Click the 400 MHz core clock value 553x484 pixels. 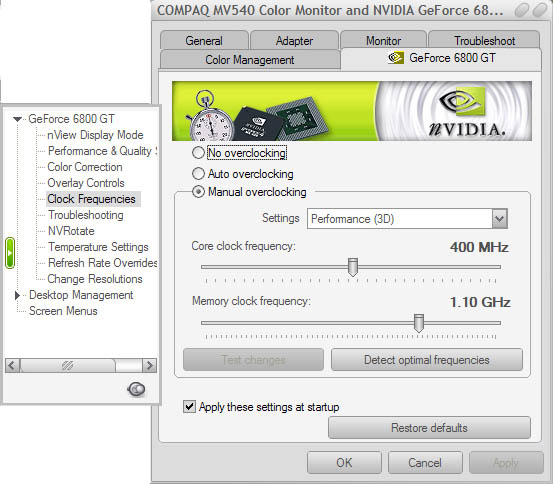coord(479,247)
